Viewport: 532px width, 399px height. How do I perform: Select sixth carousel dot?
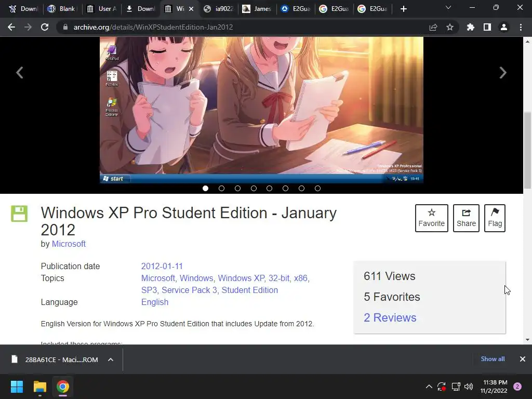coord(285,188)
